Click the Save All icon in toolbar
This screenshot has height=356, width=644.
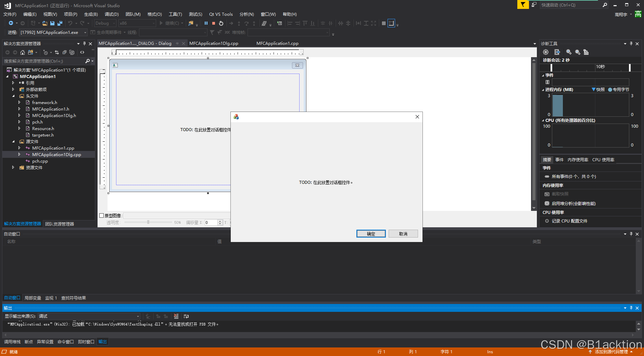click(60, 23)
